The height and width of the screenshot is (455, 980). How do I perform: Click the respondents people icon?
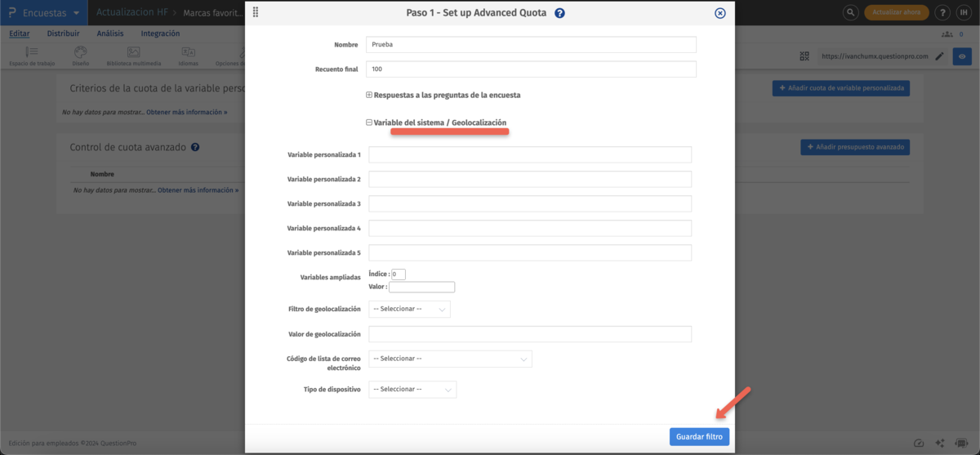[x=947, y=33]
